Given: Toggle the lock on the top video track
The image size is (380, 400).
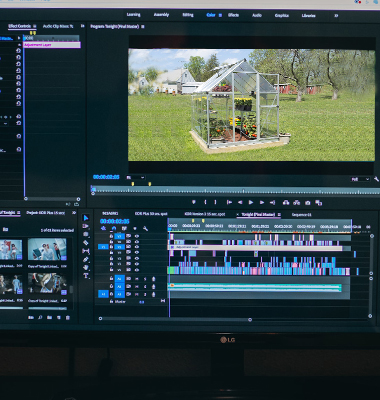Looking at the screenshot, I should point(111,236).
